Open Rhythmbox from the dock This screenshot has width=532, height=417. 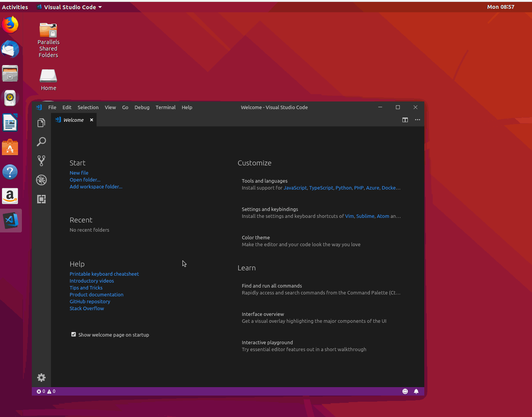click(10, 98)
